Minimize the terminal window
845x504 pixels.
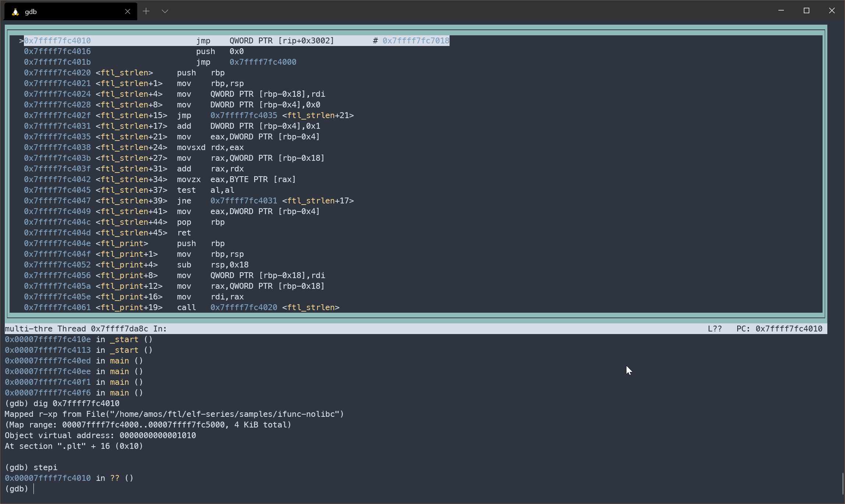[781, 11]
